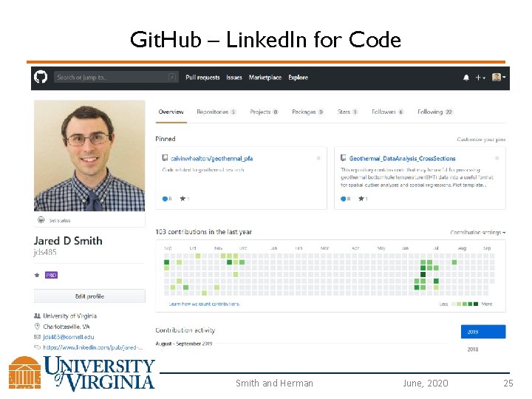
Task: Click the Edit profile button
Action: click(x=89, y=296)
